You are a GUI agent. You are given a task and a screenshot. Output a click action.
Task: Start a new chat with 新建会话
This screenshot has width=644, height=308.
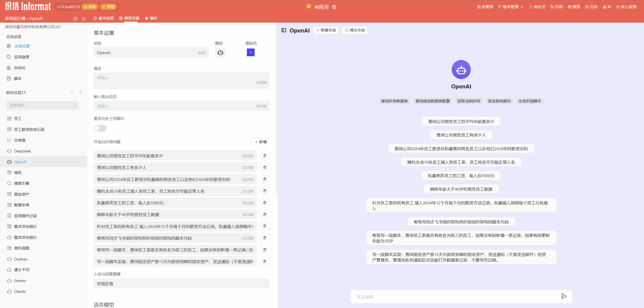[326, 30]
